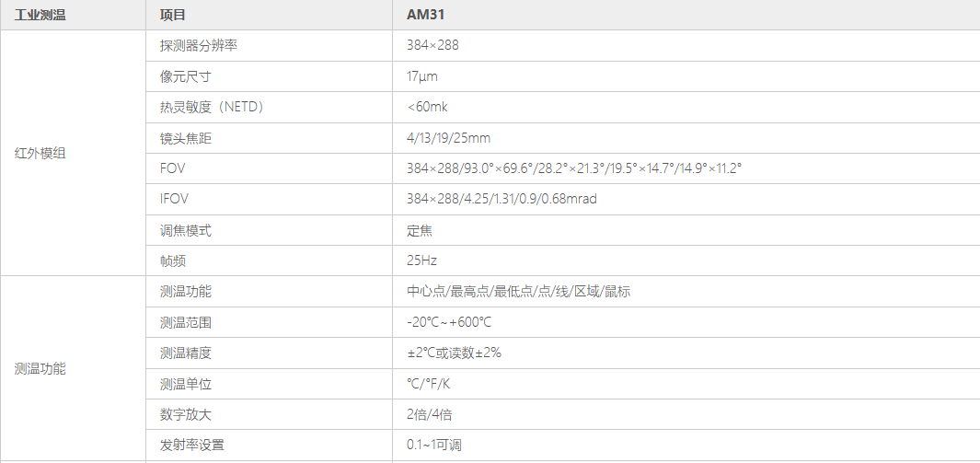Viewport: 980px width, 463px height.
Task: Click the <60mk sensitivity value
Action: pos(427,107)
